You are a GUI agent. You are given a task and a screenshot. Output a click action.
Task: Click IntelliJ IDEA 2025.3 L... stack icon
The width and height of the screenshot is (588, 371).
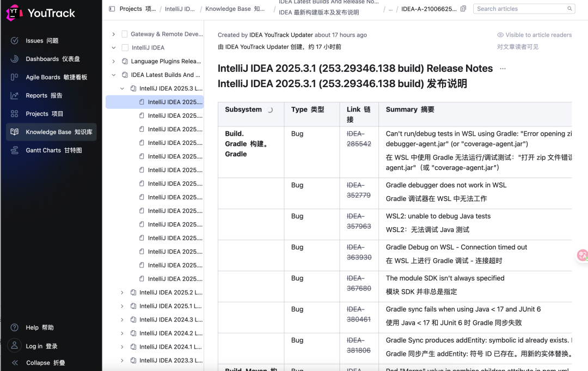point(133,89)
